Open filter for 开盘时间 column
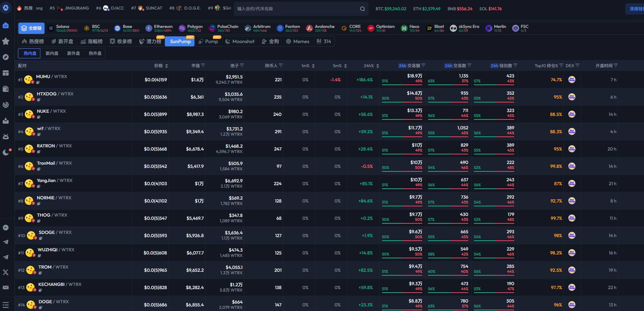Image resolution: width=644 pixels, height=311 pixels. [x=616, y=66]
